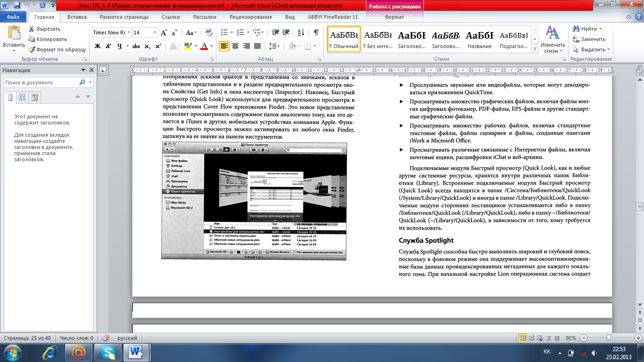Viewport: 644px width, 362px height.
Task: Align text left
Action: pyautogui.click(x=224, y=46)
